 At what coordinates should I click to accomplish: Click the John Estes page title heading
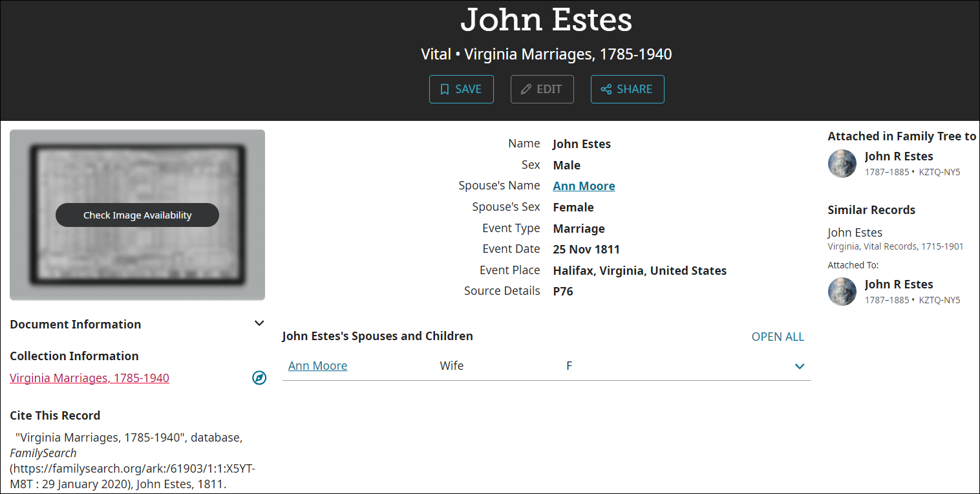546,20
